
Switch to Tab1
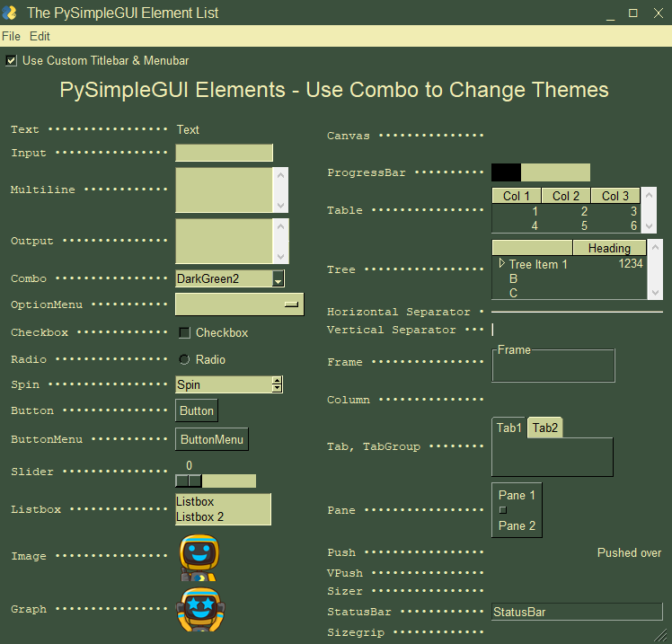pyautogui.click(x=508, y=428)
